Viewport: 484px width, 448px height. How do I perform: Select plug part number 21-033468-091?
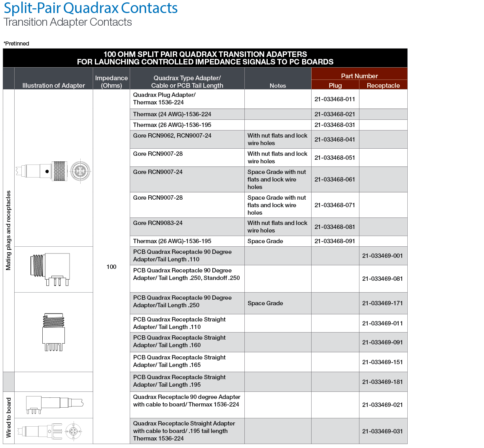(335, 241)
